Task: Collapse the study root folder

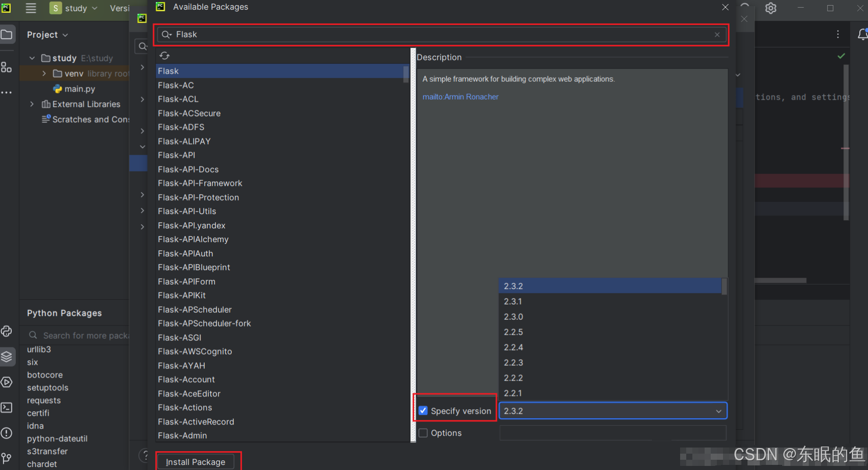Action: pyautogui.click(x=32, y=58)
